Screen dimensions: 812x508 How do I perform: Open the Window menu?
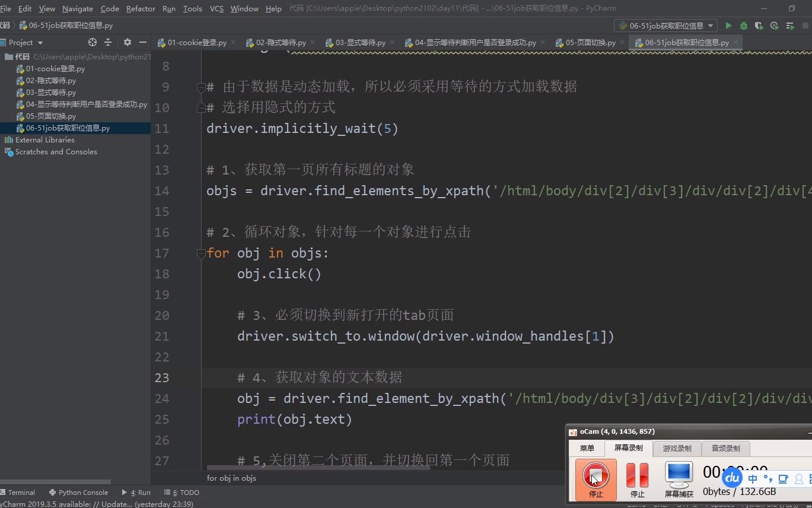[x=244, y=8]
